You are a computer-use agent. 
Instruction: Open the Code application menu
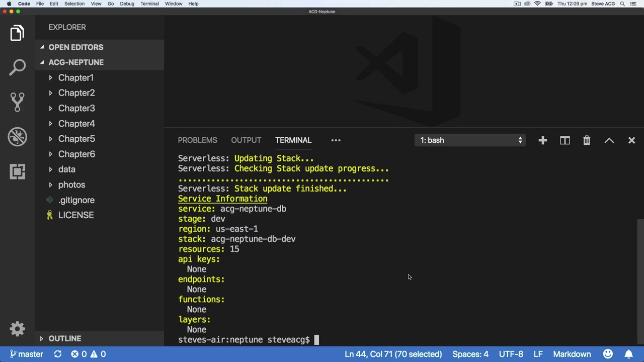[24, 4]
